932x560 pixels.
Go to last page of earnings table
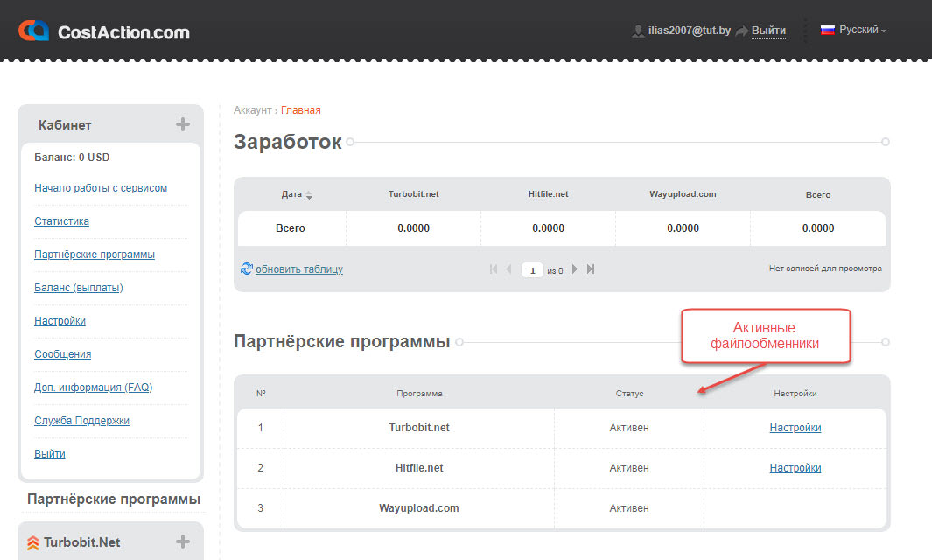pyautogui.click(x=590, y=269)
